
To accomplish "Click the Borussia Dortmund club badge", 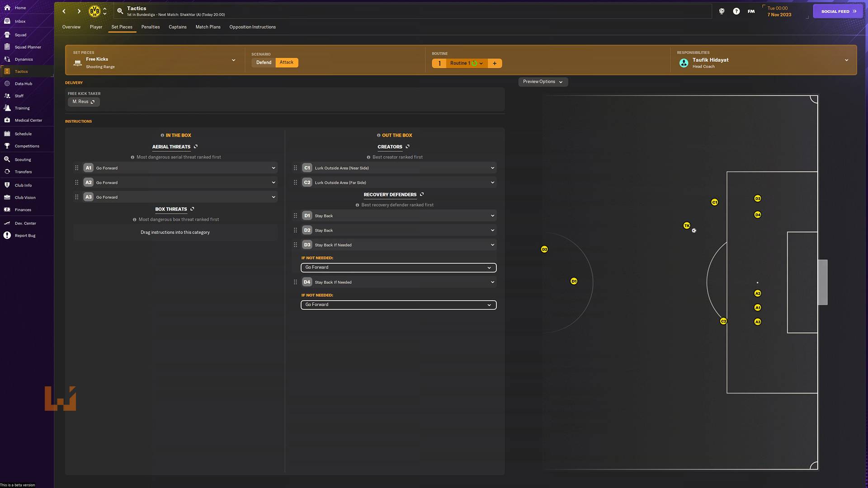I will point(94,11).
